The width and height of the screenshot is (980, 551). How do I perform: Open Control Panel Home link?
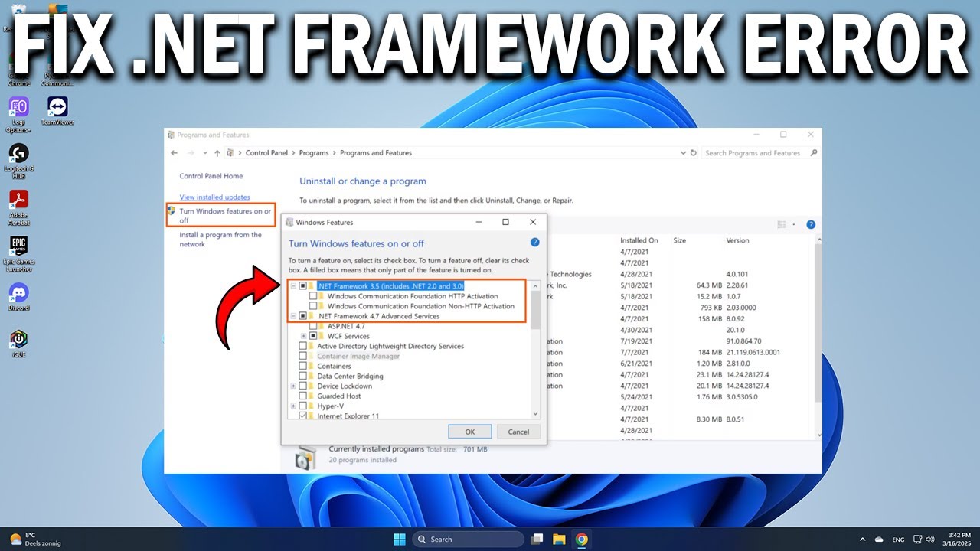click(x=211, y=176)
